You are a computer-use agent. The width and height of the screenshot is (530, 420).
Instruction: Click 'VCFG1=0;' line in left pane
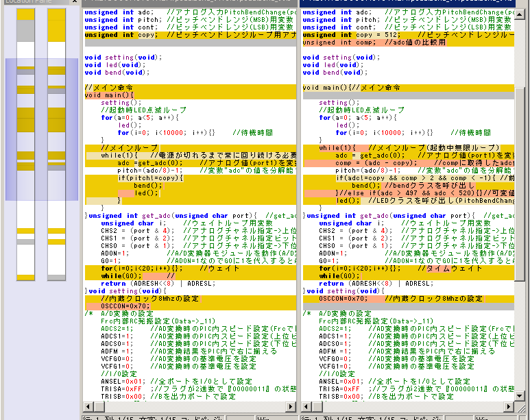[191, 367]
